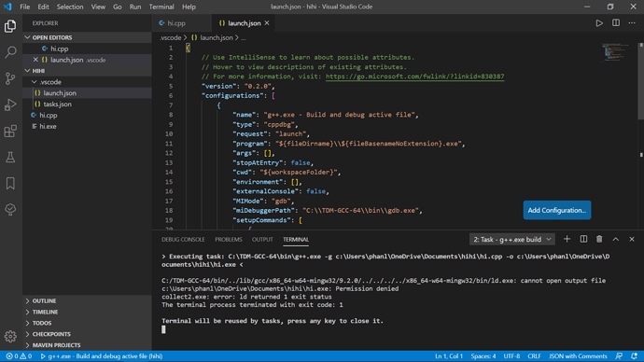The image size is (644, 362).
Task: Open the Search view icon
Action: 10,52
